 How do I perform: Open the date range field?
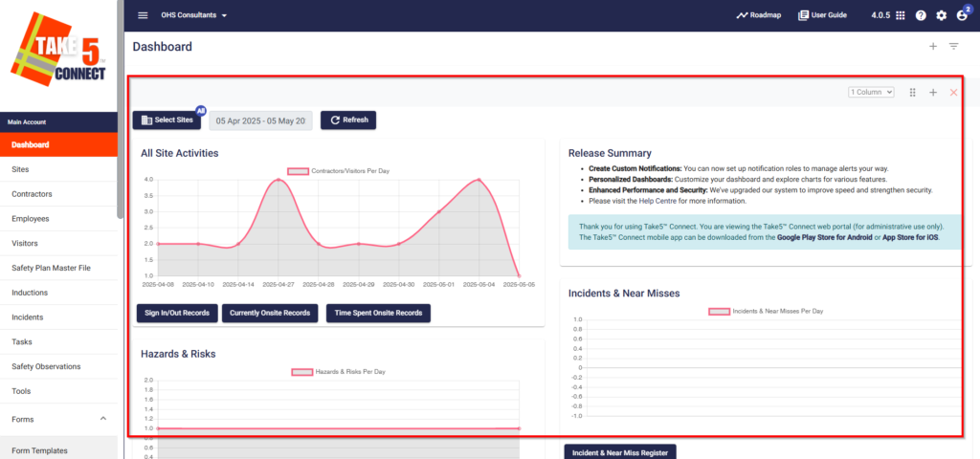point(260,121)
